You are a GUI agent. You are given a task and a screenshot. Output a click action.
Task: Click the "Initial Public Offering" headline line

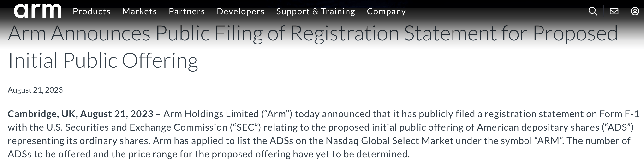pyautogui.click(x=103, y=61)
